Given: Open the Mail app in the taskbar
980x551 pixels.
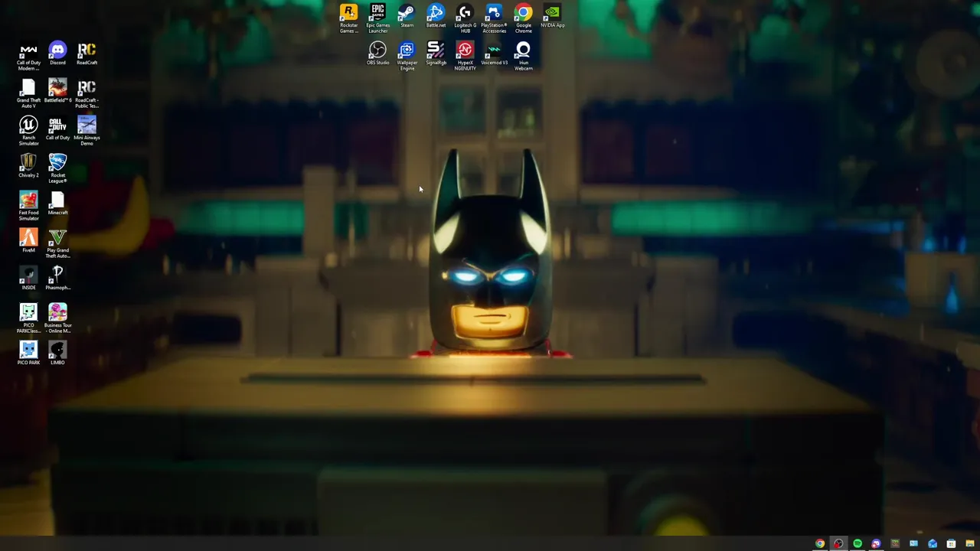Looking at the screenshot, I should [933, 543].
